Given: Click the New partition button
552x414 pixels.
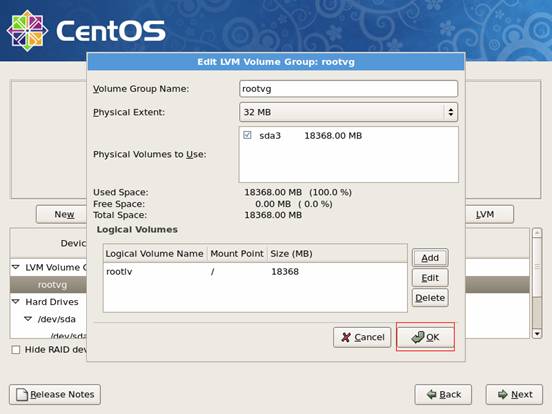Looking at the screenshot, I should pos(62,214).
